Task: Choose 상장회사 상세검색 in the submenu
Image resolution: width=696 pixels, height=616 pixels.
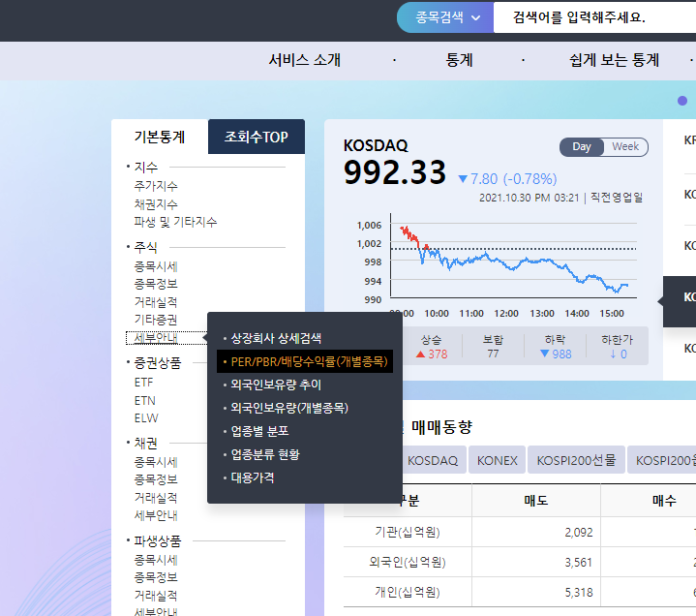Action: 276,338
